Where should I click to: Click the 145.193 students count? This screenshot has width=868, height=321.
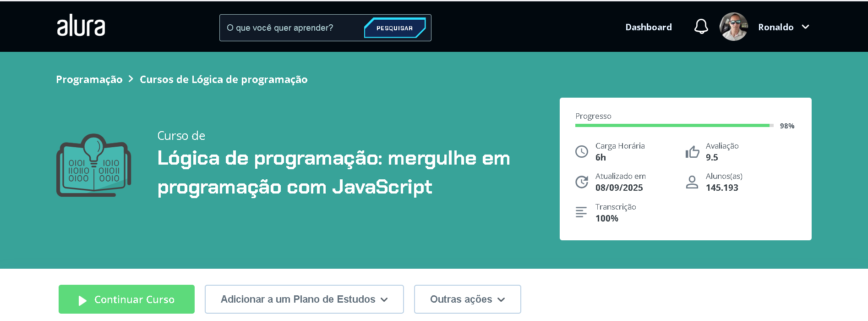(722, 188)
